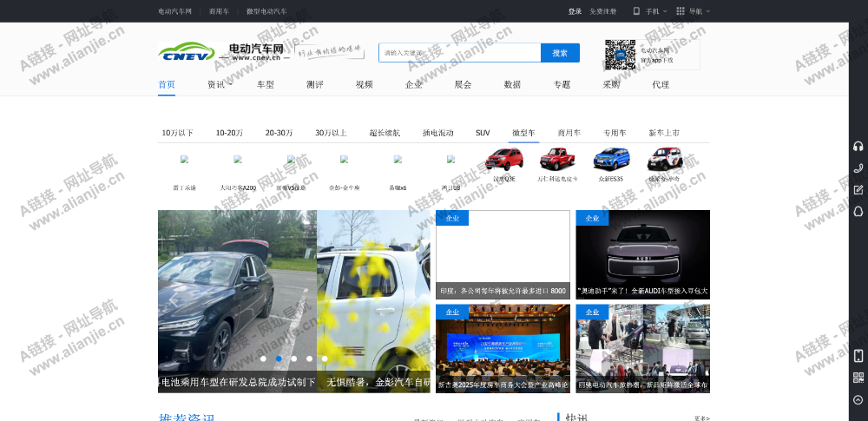Open the black sedan carousel slide image
Screen dimensions: 868x421
click(237, 301)
